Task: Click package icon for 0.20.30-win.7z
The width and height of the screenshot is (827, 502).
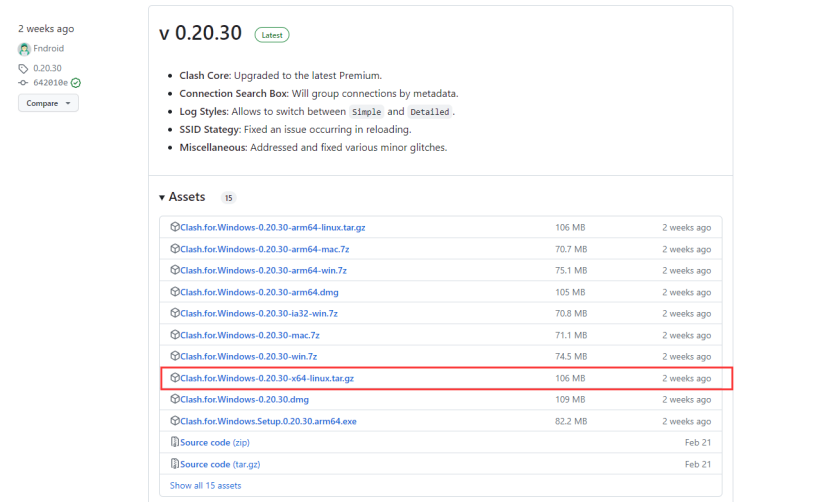Action: point(175,356)
